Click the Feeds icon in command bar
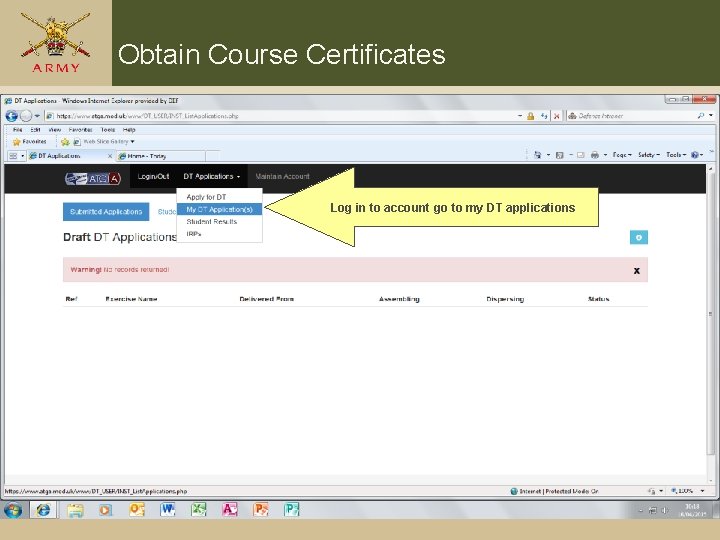The width and height of the screenshot is (720, 540). [x=559, y=155]
